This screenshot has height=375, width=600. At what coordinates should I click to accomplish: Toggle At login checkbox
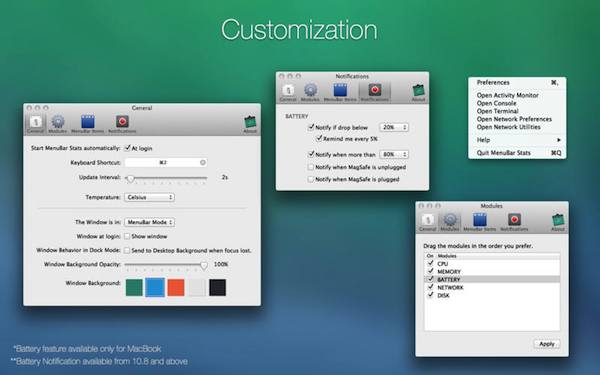coord(127,148)
